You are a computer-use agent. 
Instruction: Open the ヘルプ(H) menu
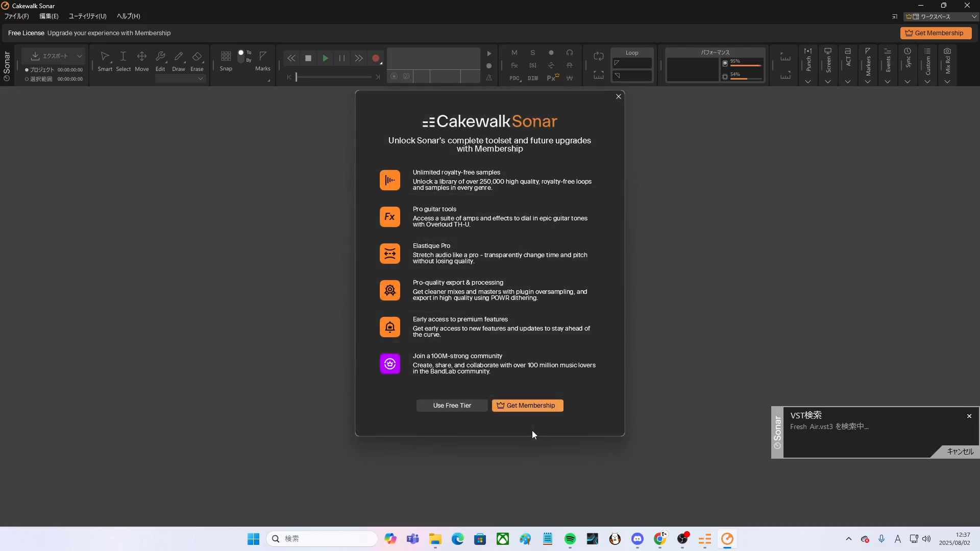coord(128,16)
